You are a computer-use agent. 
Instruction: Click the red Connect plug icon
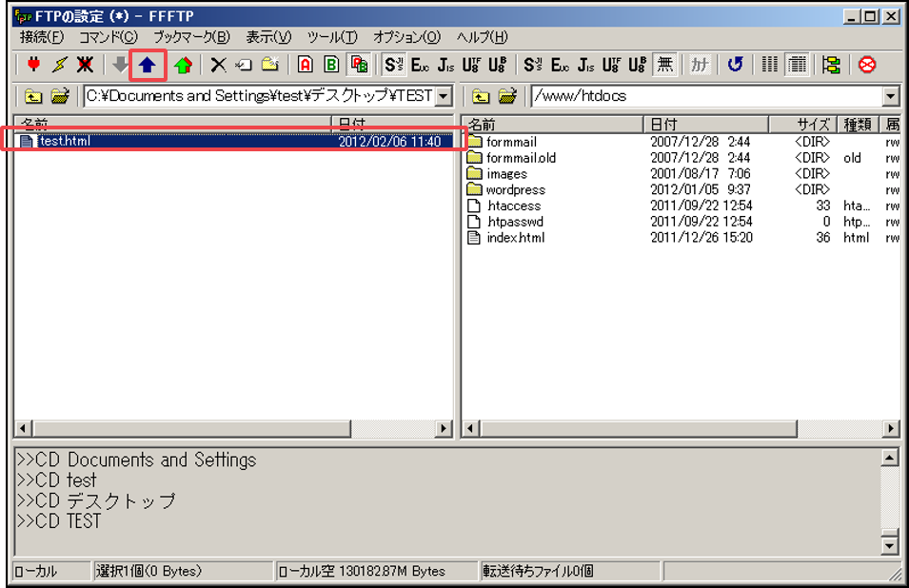tap(33, 65)
